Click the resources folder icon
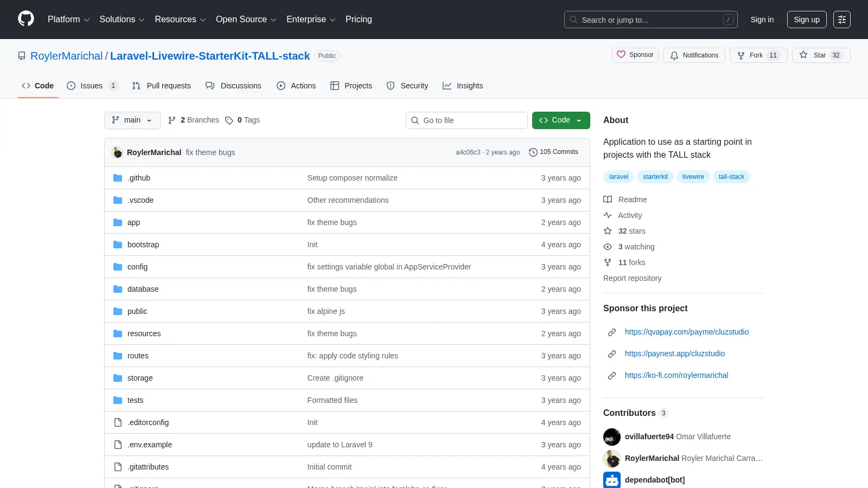Screen dimensions: 868x488 click(x=118, y=333)
